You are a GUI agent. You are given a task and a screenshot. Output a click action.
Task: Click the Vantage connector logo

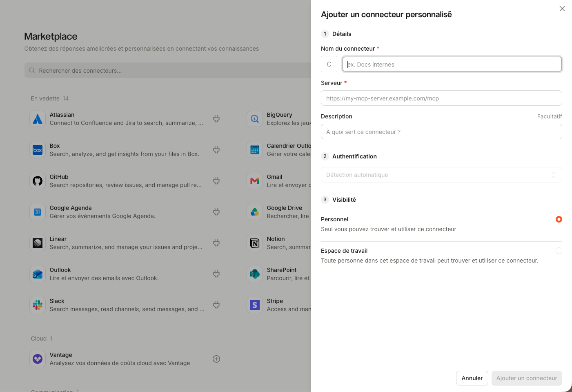tap(38, 359)
